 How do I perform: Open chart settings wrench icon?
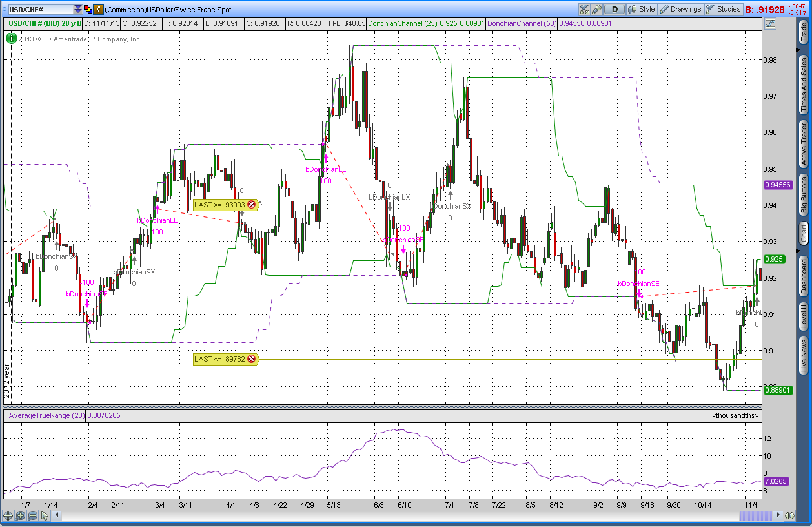[596, 9]
